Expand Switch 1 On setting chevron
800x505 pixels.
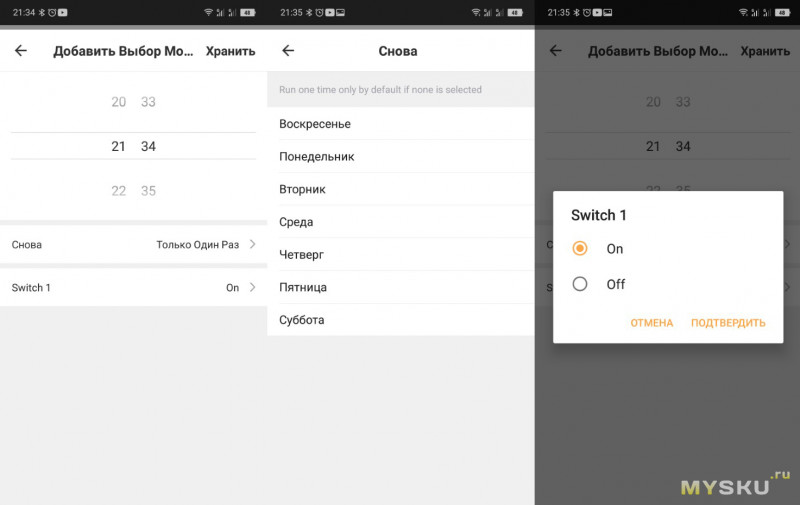click(x=253, y=287)
